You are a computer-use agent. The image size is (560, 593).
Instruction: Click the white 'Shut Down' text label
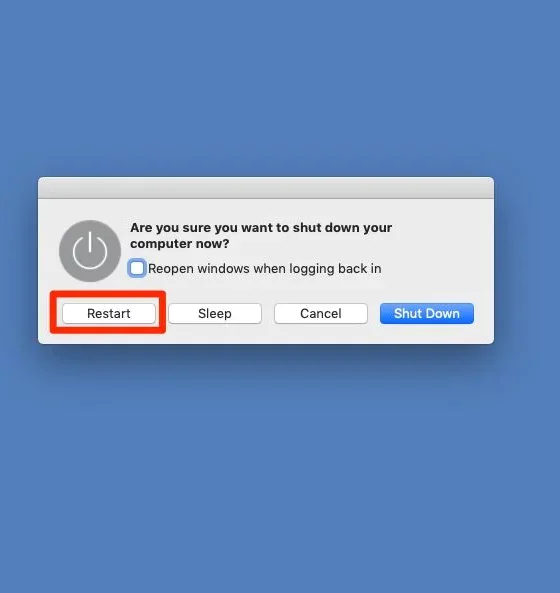427,314
